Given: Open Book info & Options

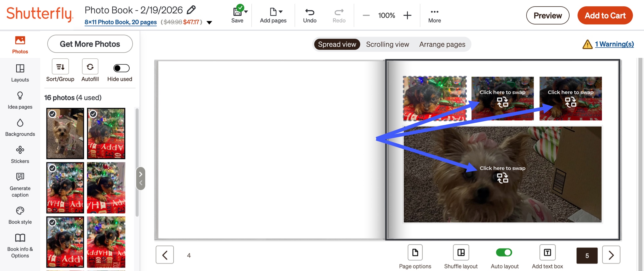Looking at the screenshot, I should tap(20, 246).
